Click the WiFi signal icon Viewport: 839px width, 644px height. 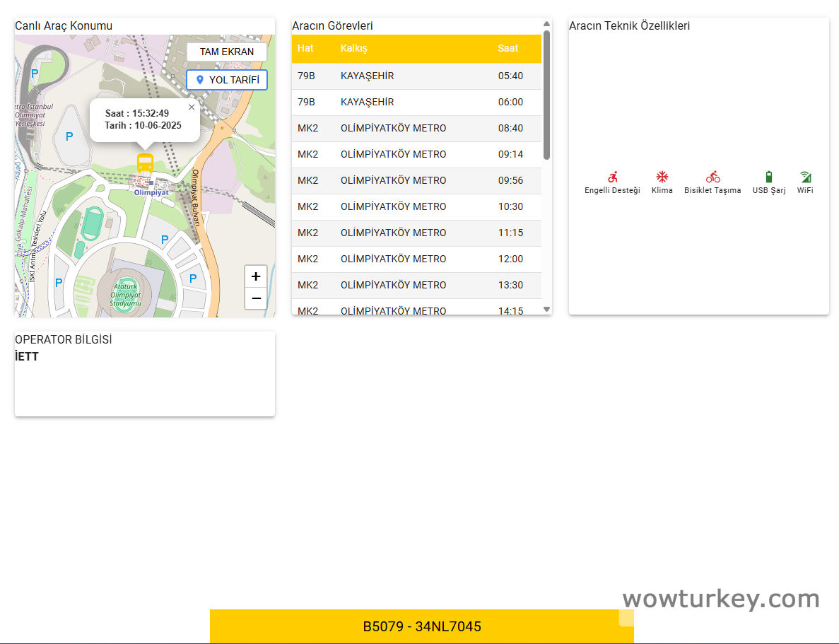point(805,177)
